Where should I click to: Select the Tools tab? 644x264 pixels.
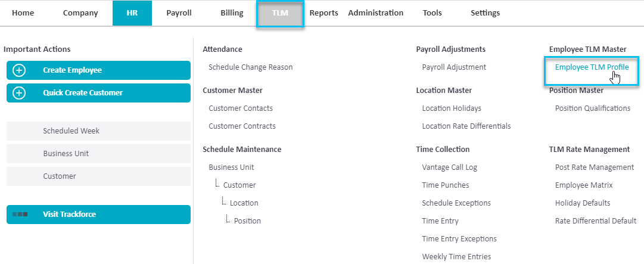433,13
